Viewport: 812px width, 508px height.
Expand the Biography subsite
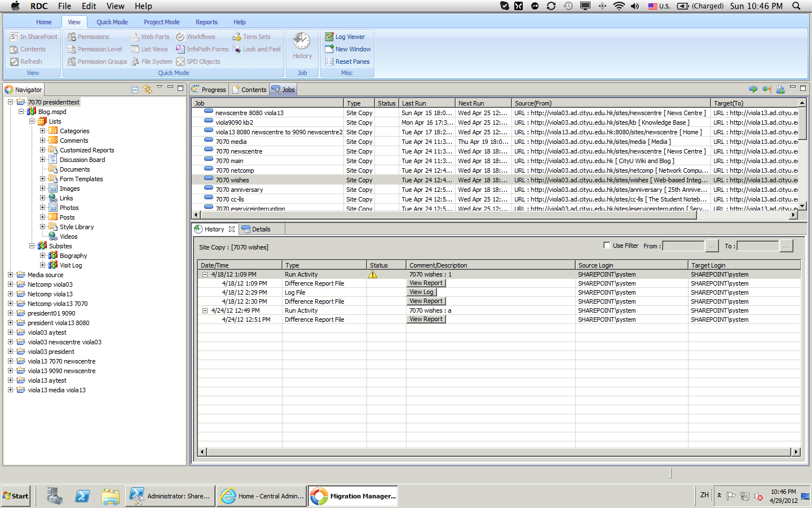[x=42, y=256]
